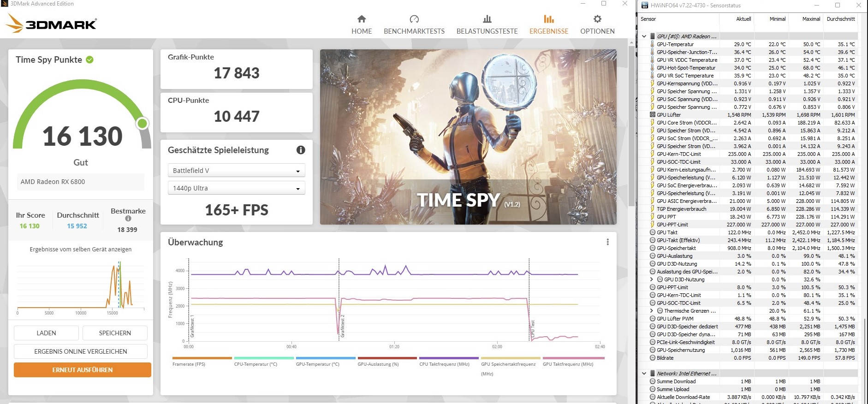Expand the GPU D3D-Nutzung subgroup in HWiNFO
Image resolution: width=868 pixels, height=404 pixels.
[x=652, y=279]
